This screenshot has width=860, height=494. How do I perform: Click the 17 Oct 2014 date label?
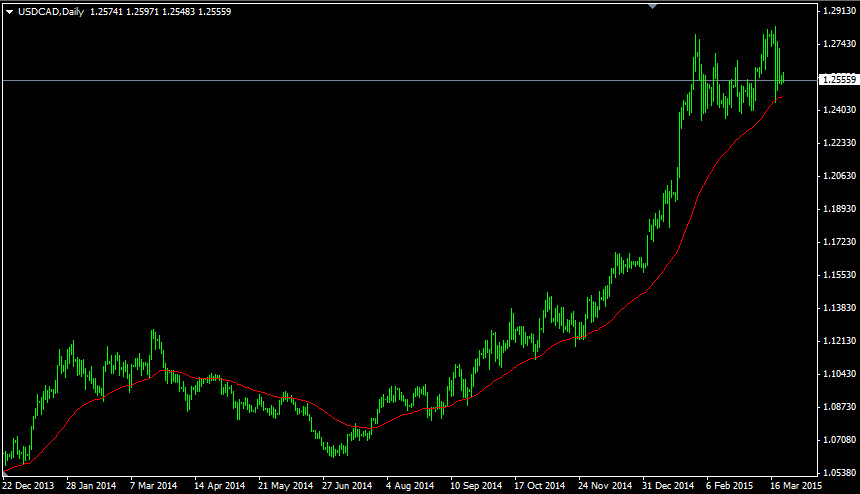[539, 486]
